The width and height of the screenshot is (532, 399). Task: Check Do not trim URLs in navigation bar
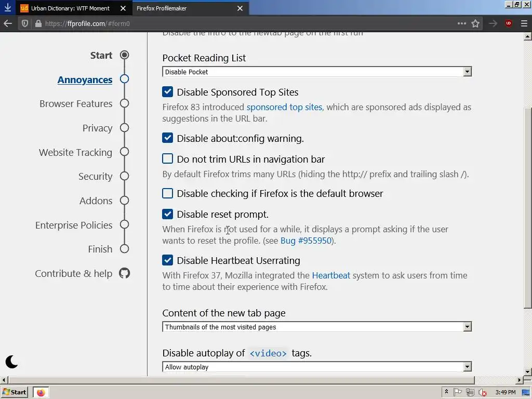point(168,159)
